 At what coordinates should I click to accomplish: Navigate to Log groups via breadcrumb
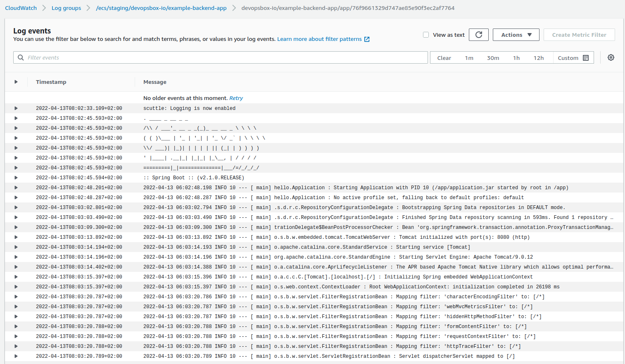point(66,7)
